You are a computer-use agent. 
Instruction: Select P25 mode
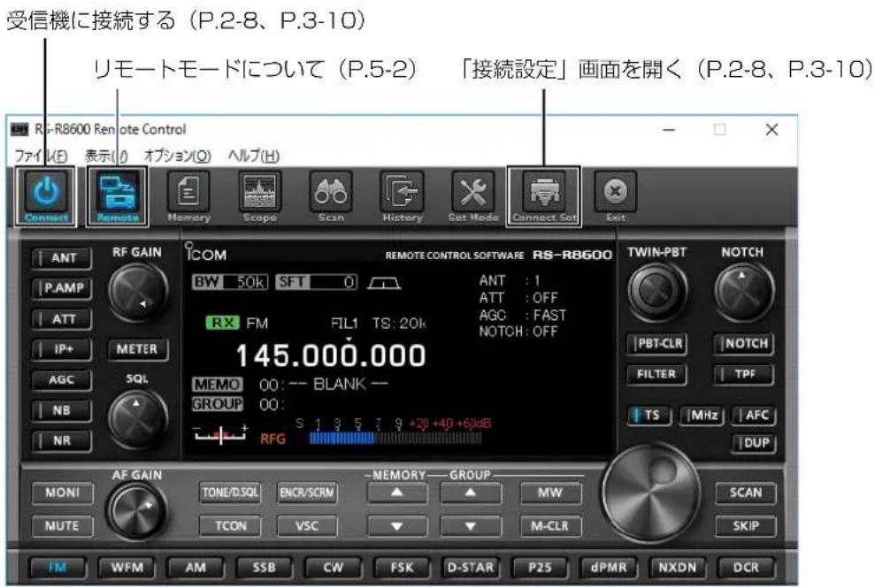[x=540, y=568]
